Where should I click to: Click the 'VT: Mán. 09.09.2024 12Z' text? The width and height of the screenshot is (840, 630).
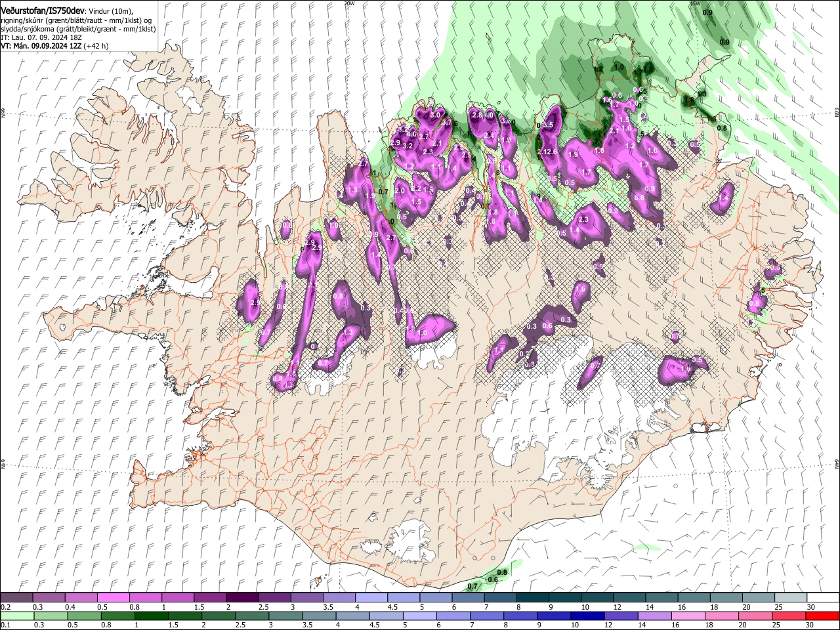click(40, 46)
